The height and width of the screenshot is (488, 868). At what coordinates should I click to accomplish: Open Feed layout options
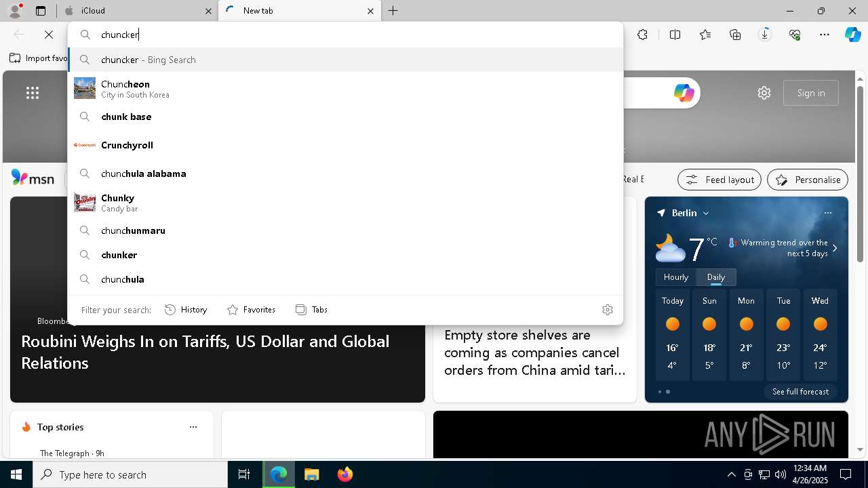[719, 180]
